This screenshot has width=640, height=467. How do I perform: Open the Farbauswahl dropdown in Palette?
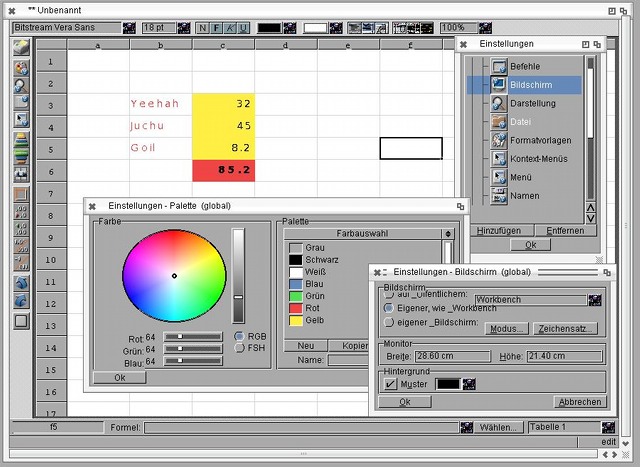446,234
